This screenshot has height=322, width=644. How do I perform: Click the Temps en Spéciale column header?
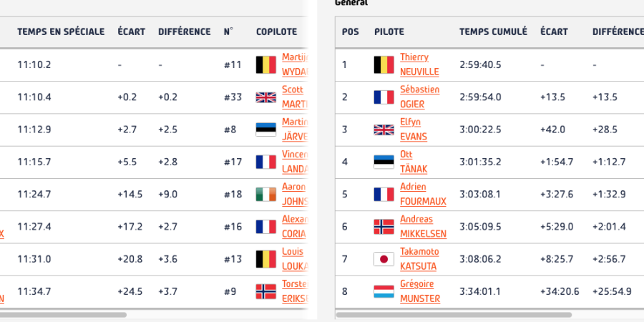click(x=61, y=31)
